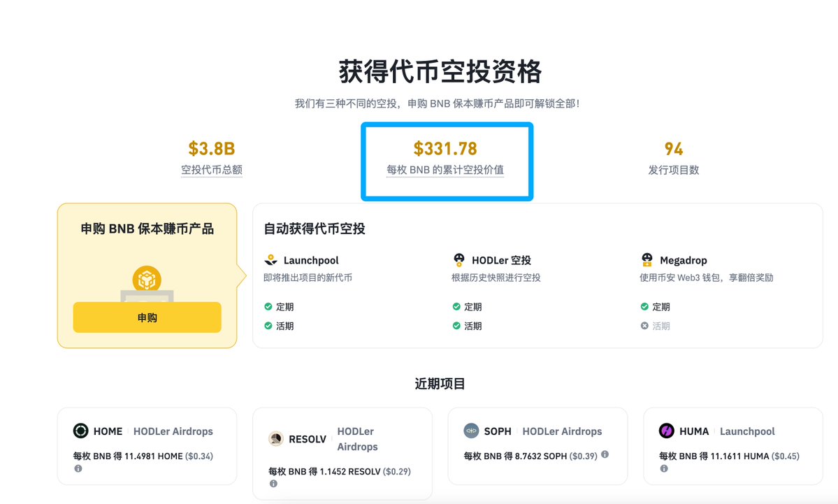This screenshot has width=838, height=504.
Task: Click the SOPH token logo
Action: coord(471,431)
